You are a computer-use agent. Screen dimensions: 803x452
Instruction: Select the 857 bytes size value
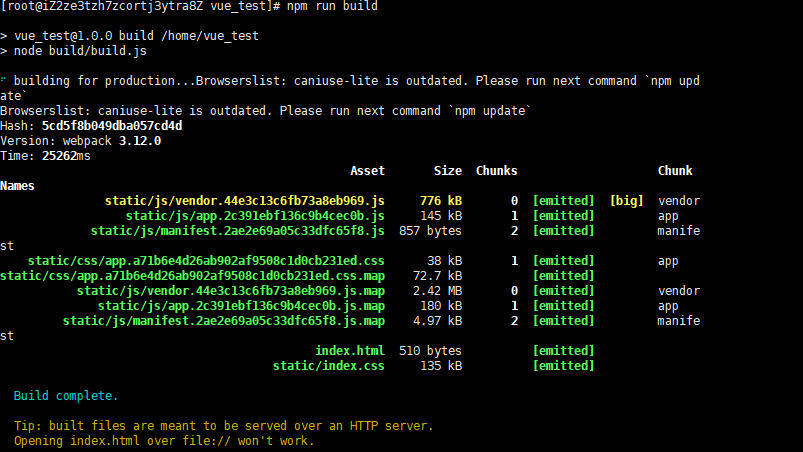point(430,231)
